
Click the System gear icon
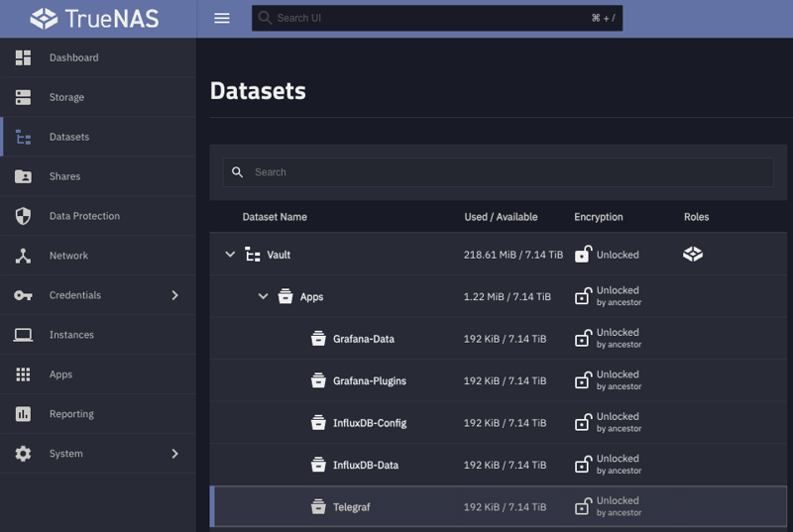point(23,453)
